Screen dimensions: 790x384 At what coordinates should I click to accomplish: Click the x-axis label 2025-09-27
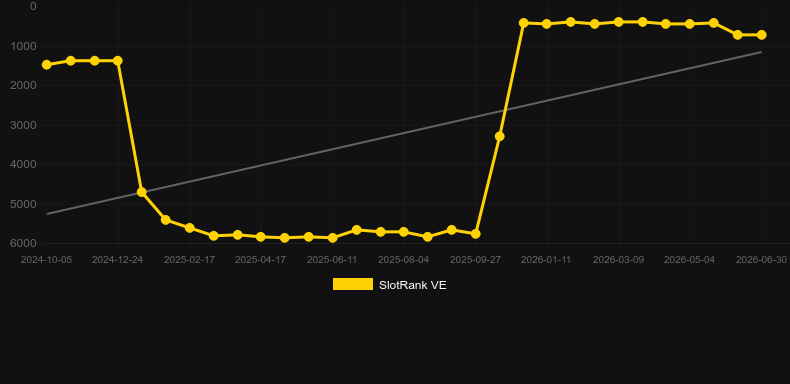pos(475,260)
